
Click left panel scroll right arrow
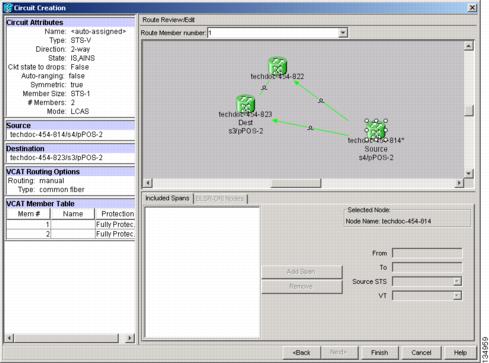tap(130, 338)
